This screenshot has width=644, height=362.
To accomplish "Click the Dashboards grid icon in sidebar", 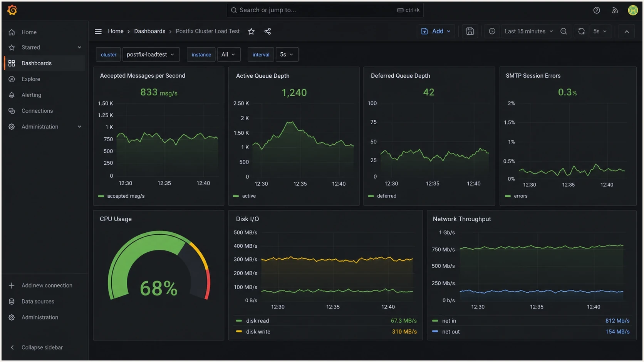I will coord(12,63).
